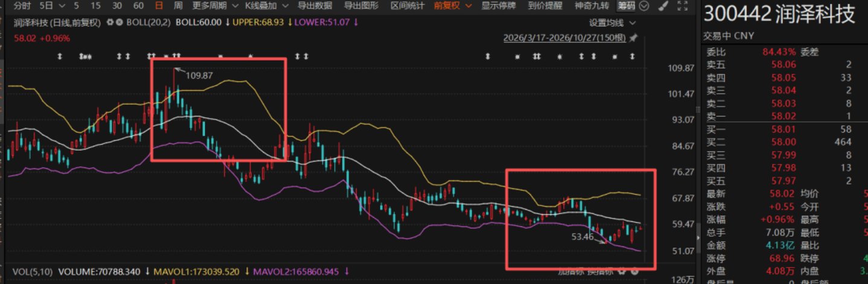This screenshot has height=284, width=868.
Task: Switch to 分时 intraday view
Action: click(22, 6)
